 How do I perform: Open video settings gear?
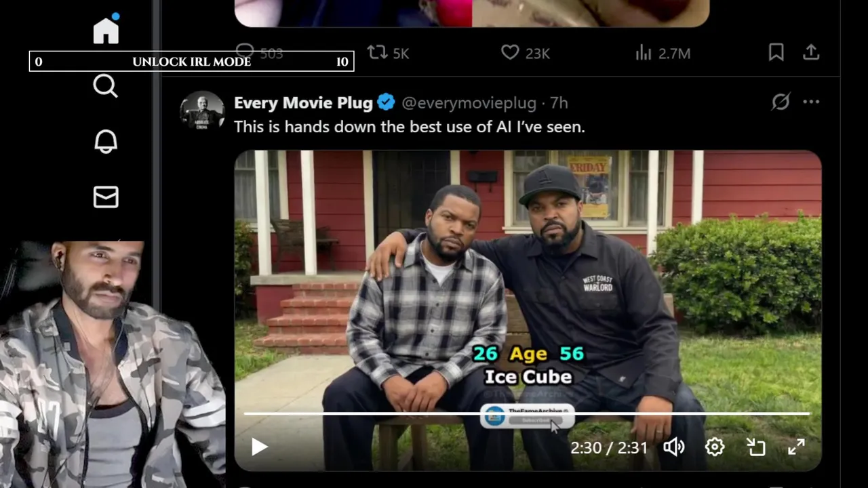[x=715, y=447]
